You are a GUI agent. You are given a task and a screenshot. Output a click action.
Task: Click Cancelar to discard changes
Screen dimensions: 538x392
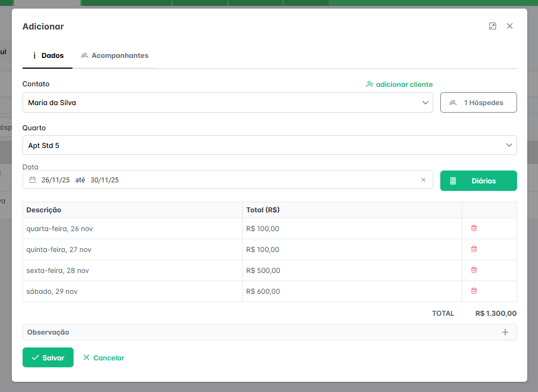coord(104,358)
